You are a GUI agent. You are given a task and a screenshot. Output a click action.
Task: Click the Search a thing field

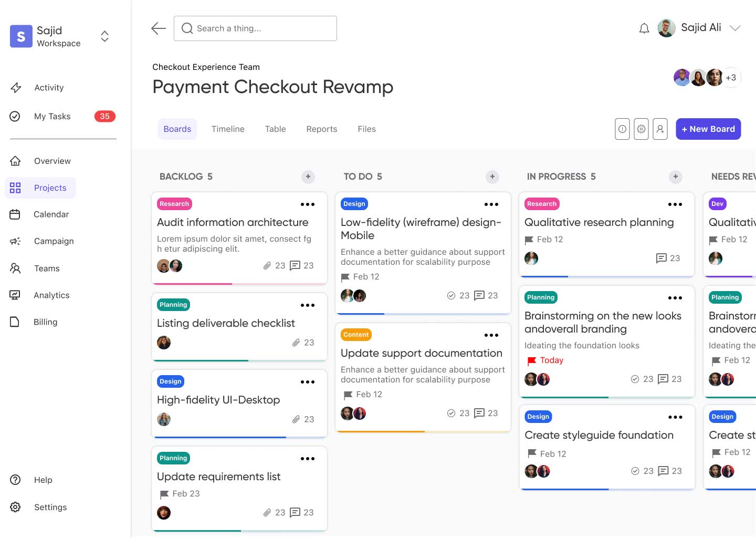255,28
